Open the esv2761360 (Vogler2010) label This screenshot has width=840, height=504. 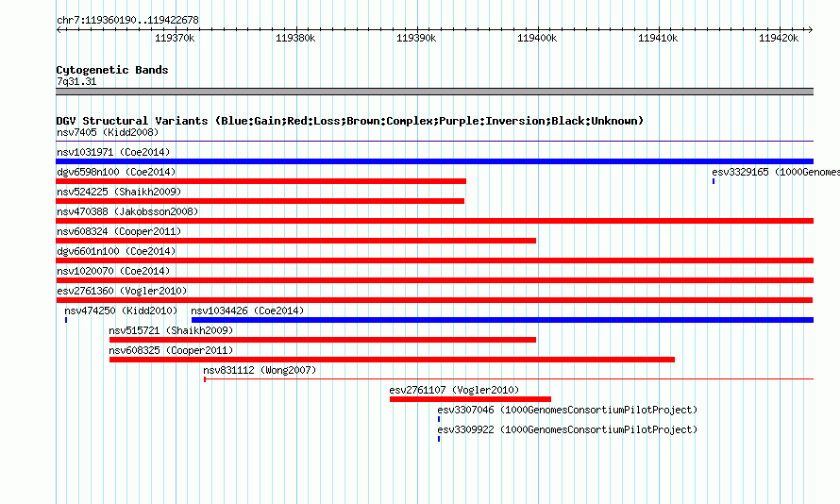pyautogui.click(x=122, y=291)
